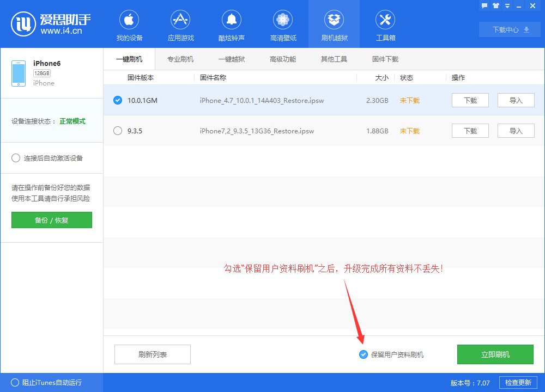Image resolution: width=545 pixels, height=392 pixels.
Task: Select the 9.3.5 firmware radio button
Action: point(117,131)
